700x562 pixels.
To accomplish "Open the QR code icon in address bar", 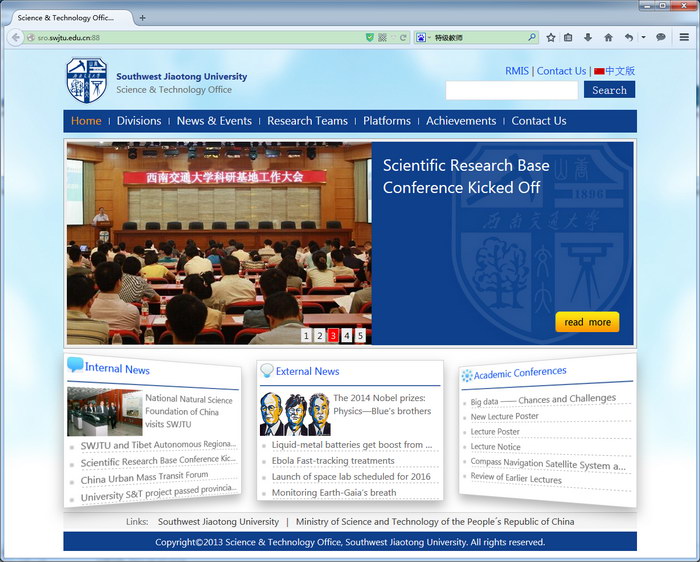I will [382, 37].
